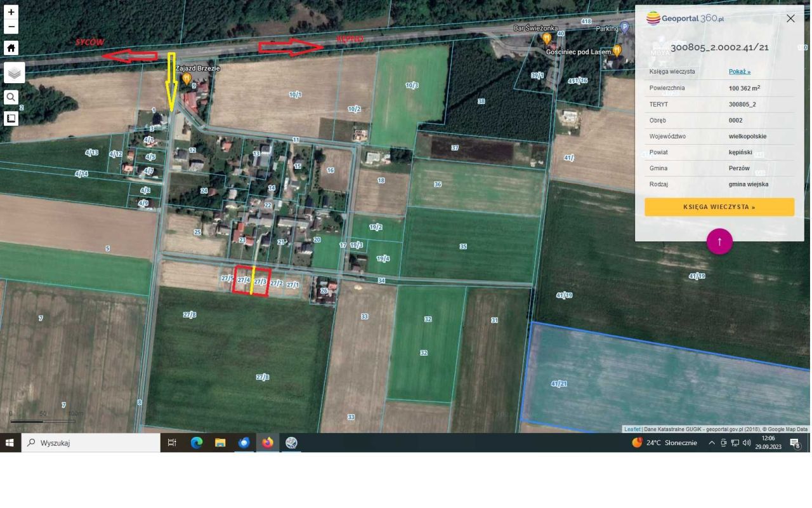Click parcel label 36 on map

click(x=438, y=184)
